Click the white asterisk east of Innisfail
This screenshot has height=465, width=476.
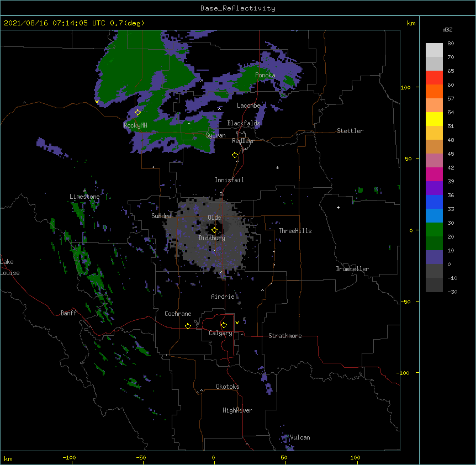point(277,168)
